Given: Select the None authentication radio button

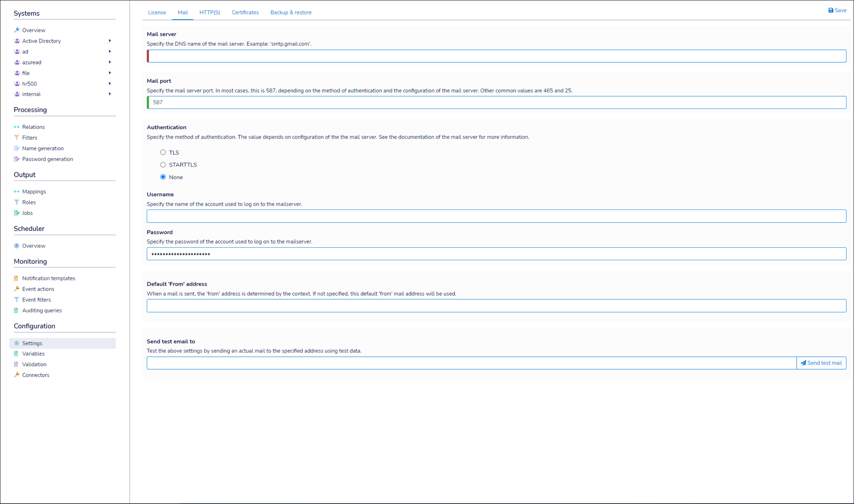Looking at the screenshot, I should pyautogui.click(x=163, y=177).
